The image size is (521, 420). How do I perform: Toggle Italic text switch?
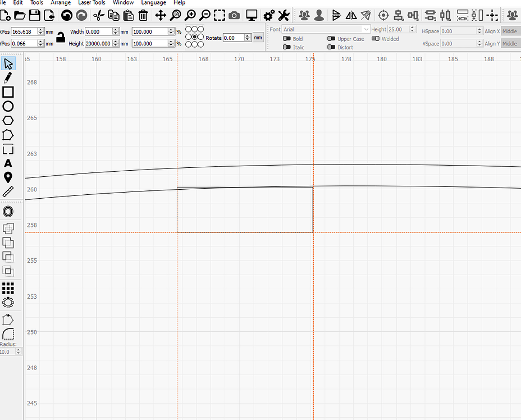coord(287,47)
